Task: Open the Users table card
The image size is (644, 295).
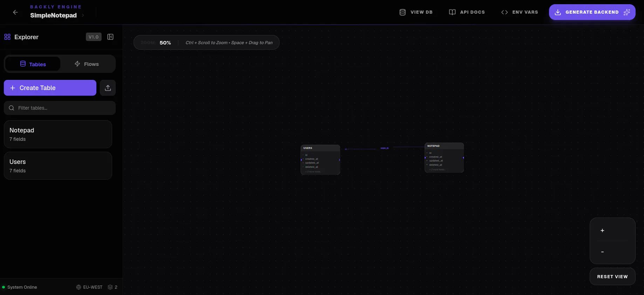Action: 58,166
